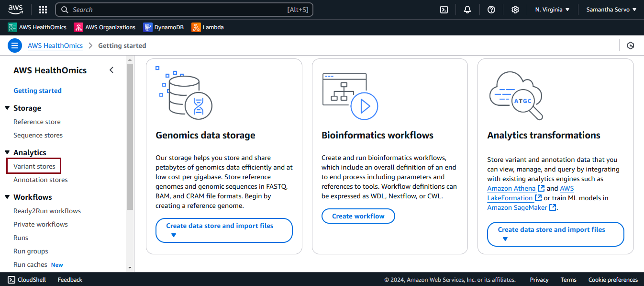Open the Samantha Servo account menu
This screenshot has width=644, height=286.
tap(611, 10)
